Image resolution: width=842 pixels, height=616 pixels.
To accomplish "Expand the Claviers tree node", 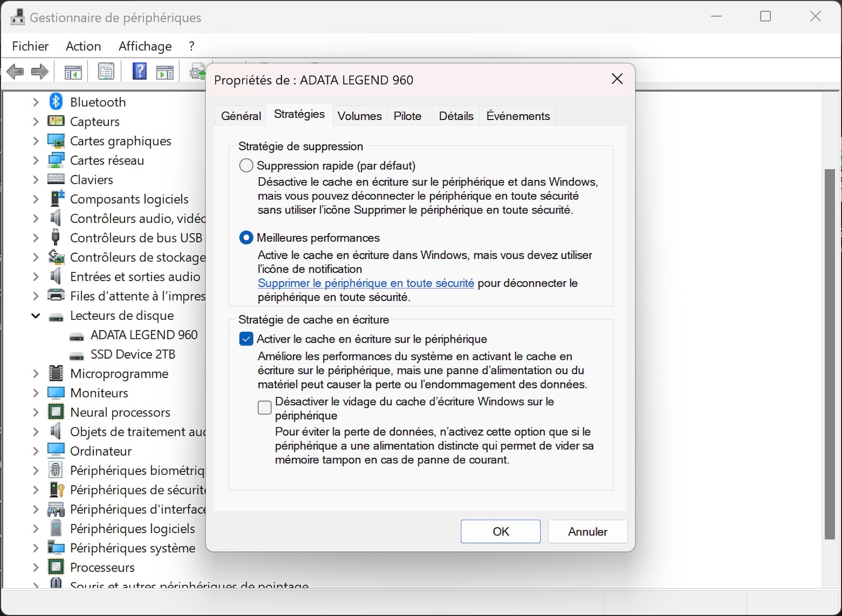I will click(x=35, y=180).
